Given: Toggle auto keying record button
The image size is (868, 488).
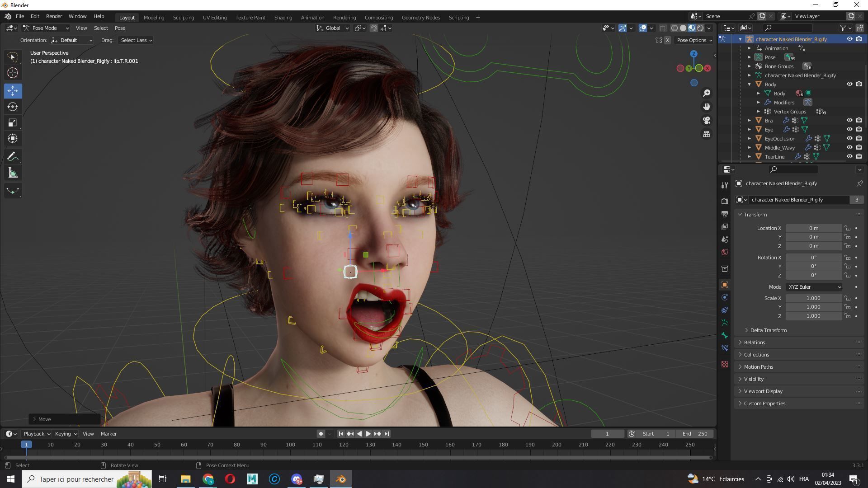Looking at the screenshot, I should (321, 434).
